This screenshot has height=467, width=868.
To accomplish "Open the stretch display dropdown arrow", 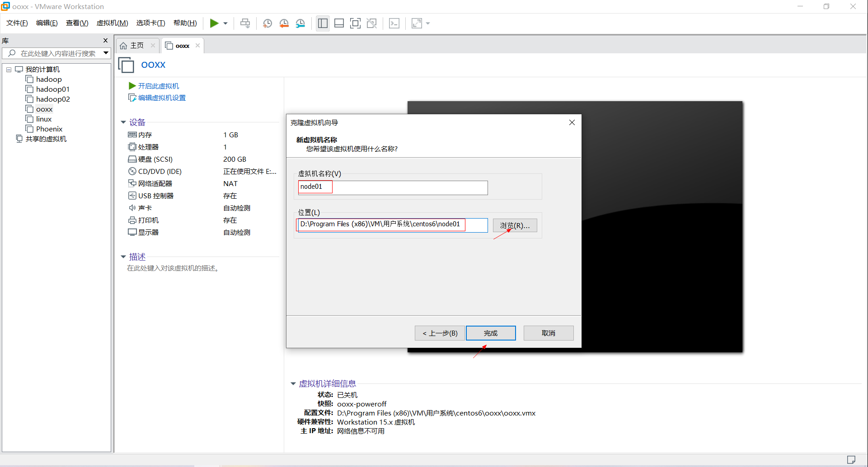I will [x=428, y=23].
